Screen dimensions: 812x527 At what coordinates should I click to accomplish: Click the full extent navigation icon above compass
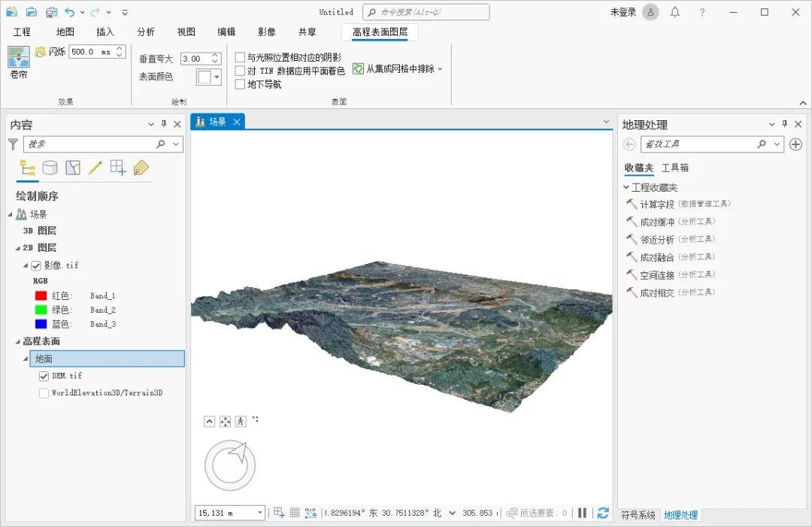click(224, 421)
